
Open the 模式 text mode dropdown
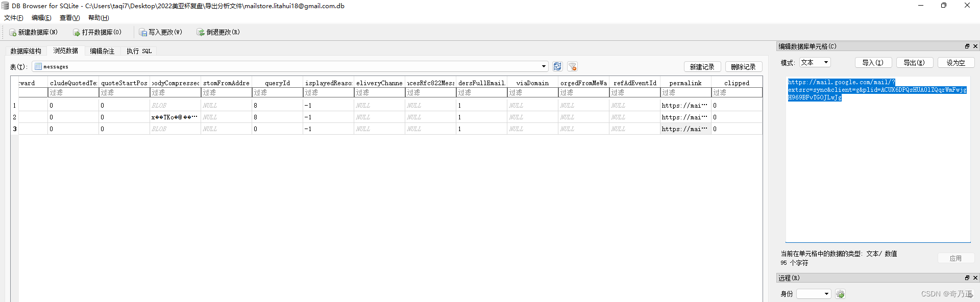pos(815,62)
